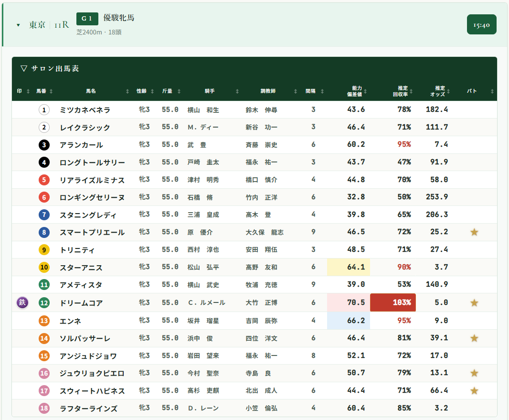Click odds value 3.2 for ラフターラインズ
The image size is (509, 420).
[x=441, y=408]
